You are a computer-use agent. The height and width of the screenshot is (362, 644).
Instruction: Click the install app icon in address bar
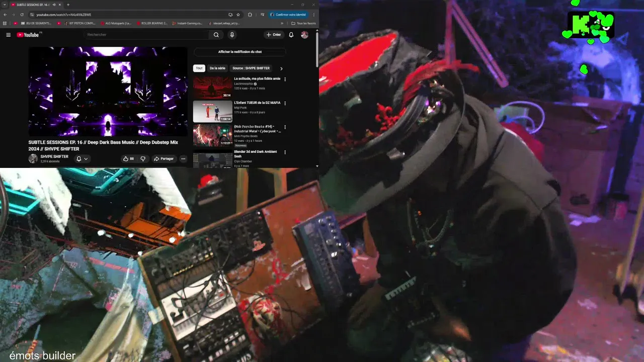[230, 15]
